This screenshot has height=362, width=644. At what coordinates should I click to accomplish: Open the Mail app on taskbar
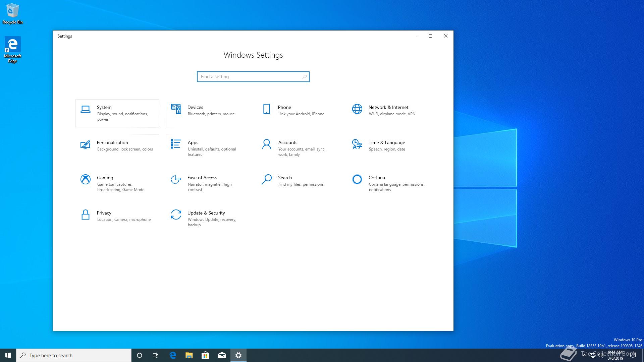coord(222,355)
